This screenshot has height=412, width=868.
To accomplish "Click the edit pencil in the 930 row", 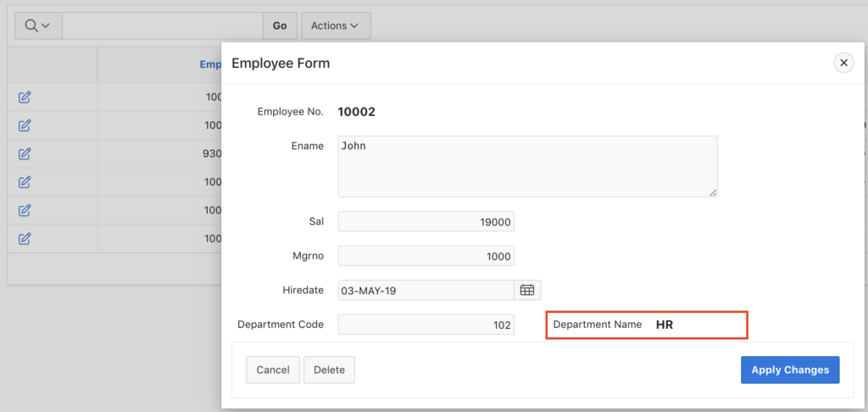I will pyautogui.click(x=25, y=154).
